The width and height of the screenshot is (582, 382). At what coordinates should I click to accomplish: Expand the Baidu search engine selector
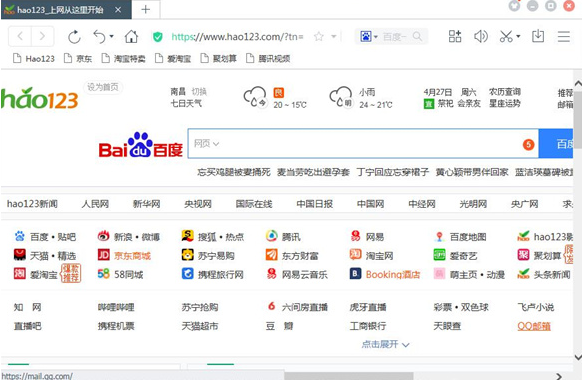pos(369,36)
